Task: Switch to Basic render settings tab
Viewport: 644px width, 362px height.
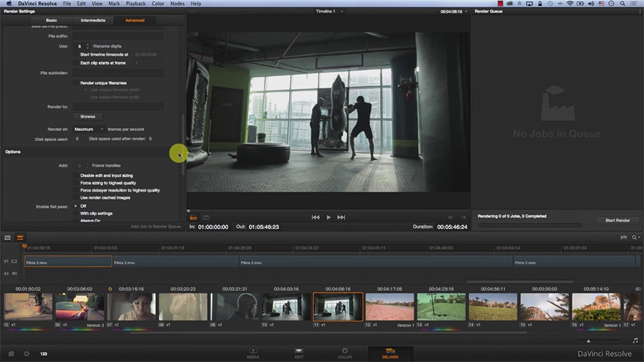Action: point(51,20)
